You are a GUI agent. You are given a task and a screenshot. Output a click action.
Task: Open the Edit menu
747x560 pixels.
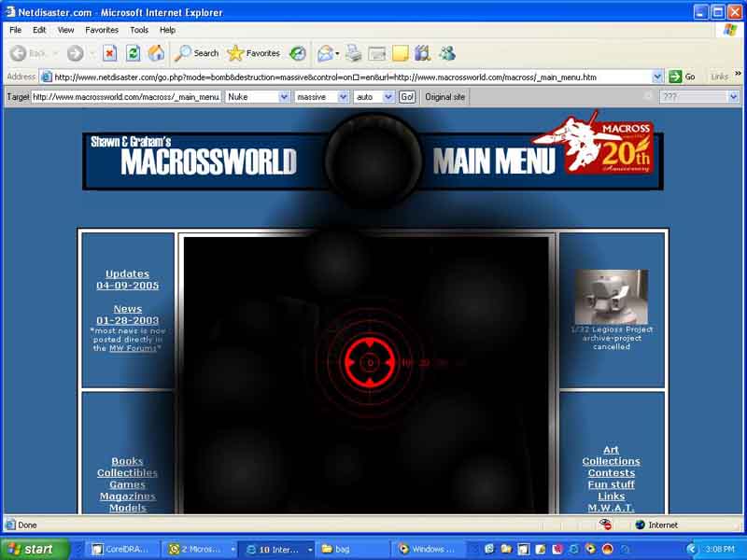[x=39, y=30]
